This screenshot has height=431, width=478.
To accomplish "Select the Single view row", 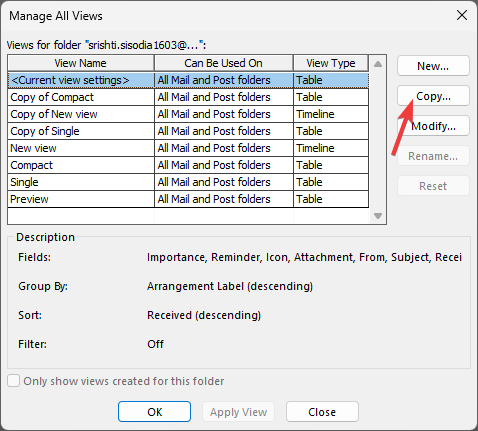I will point(188,182).
